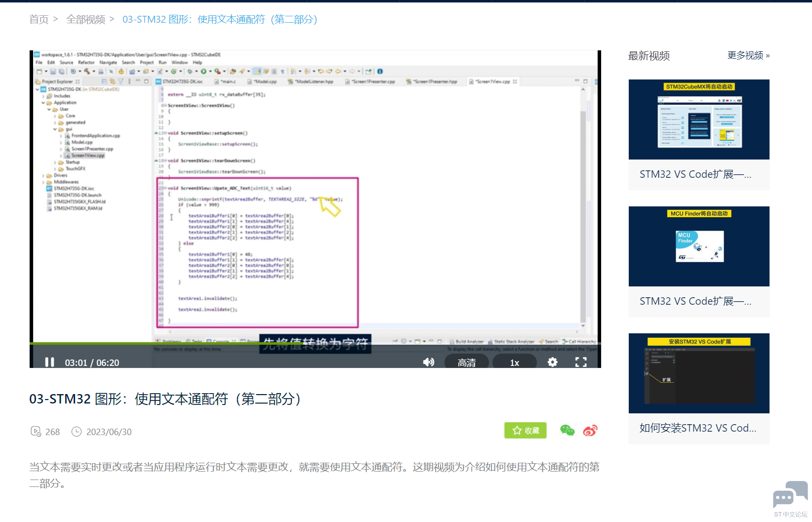This screenshot has width=812, height=522.
Task: Seek using the green video progress bar
Action: 315,343
